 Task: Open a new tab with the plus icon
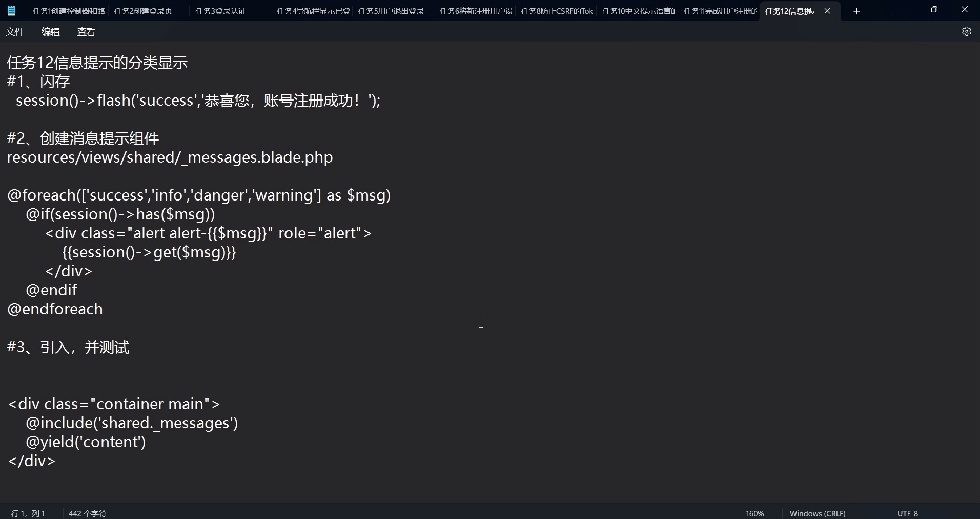[857, 11]
